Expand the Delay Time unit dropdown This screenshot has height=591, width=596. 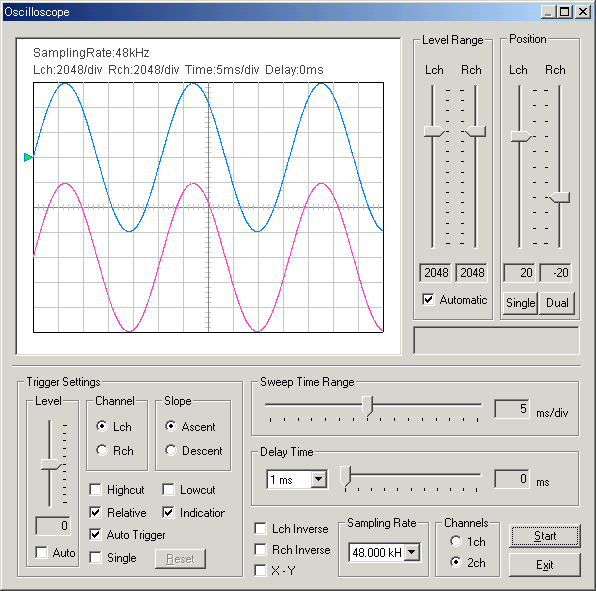319,480
